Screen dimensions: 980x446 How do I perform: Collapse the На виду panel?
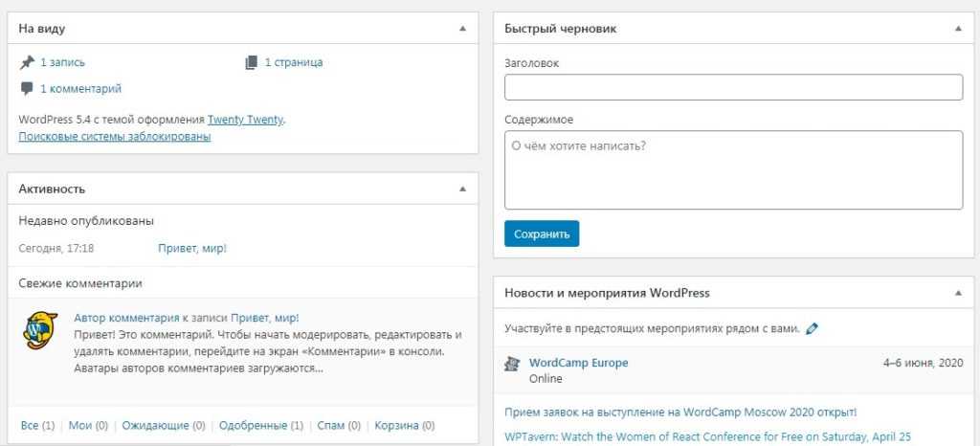click(x=463, y=29)
